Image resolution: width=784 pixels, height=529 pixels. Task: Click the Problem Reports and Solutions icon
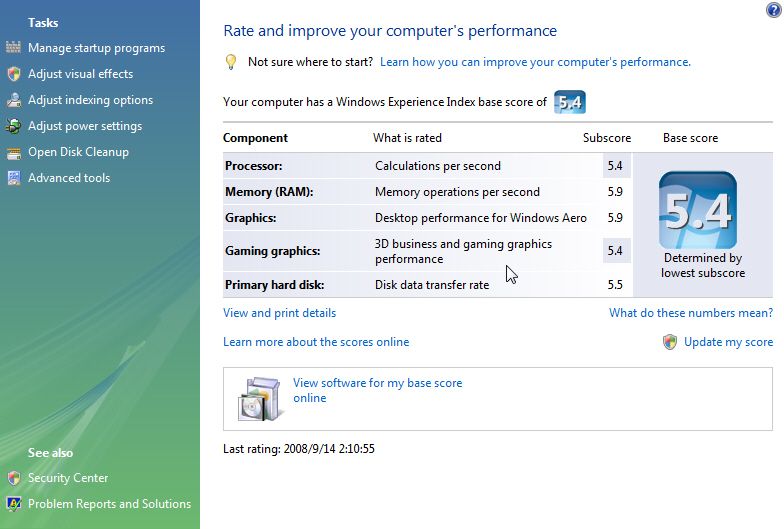click(14, 504)
